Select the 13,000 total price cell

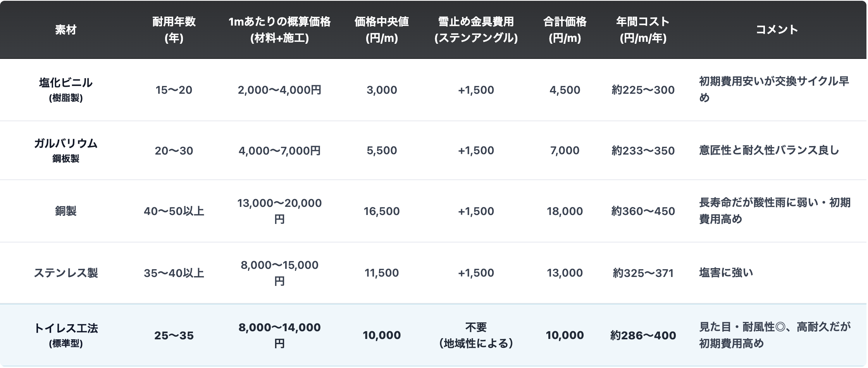(565, 273)
